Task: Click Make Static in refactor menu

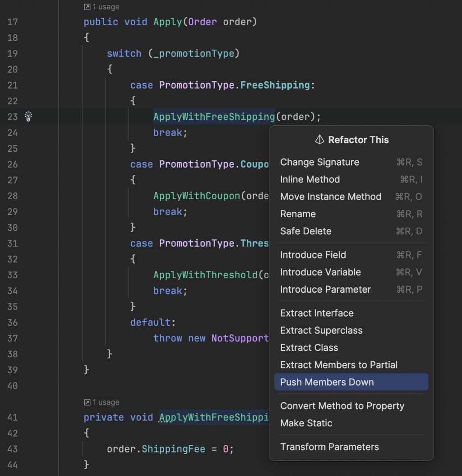Action: coord(306,423)
